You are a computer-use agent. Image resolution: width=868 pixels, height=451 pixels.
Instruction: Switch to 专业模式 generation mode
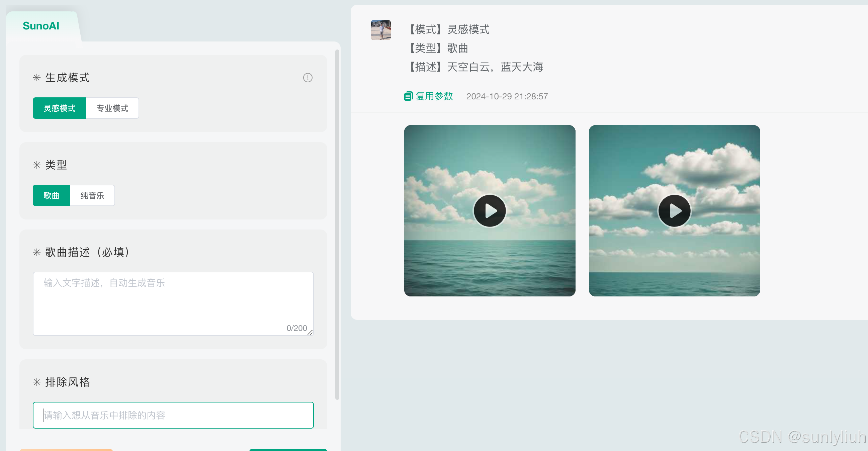112,108
